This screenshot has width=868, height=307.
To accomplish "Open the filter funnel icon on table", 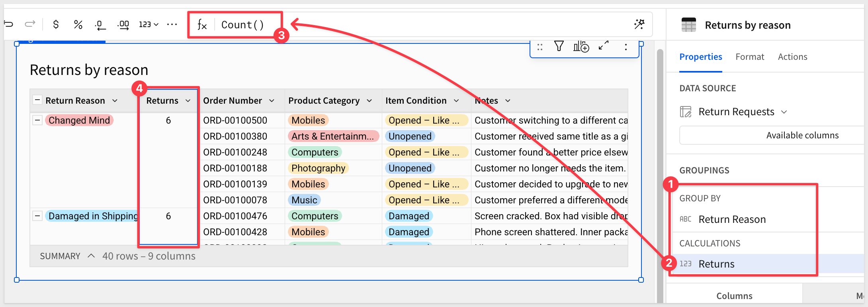I will point(559,47).
